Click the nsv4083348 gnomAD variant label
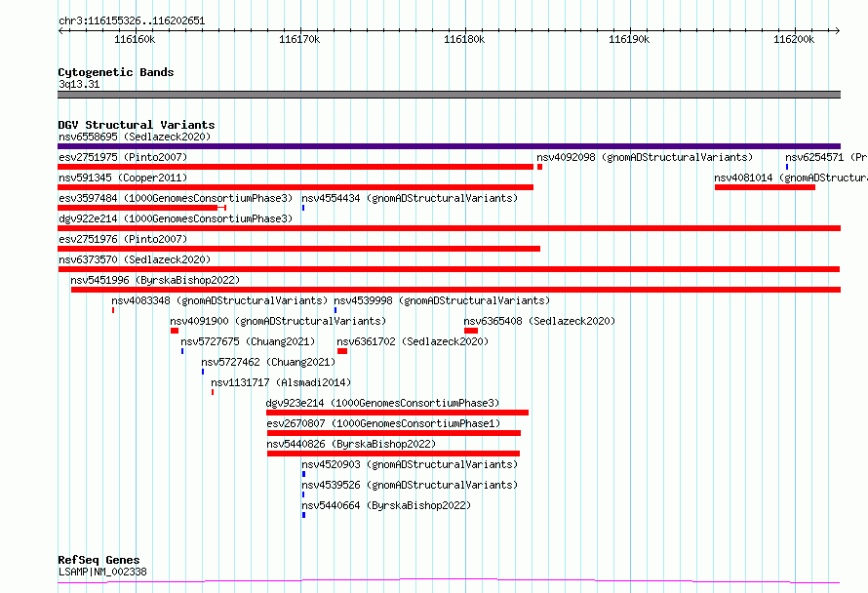The height and width of the screenshot is (593, 868). (219, 300)
